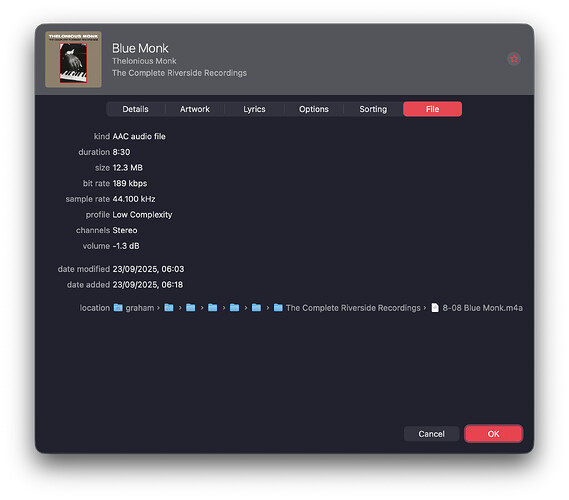569x500 pixels.
Task: Click the date added 23/09/2025, 06:18 value
Action: click(148, 285)
